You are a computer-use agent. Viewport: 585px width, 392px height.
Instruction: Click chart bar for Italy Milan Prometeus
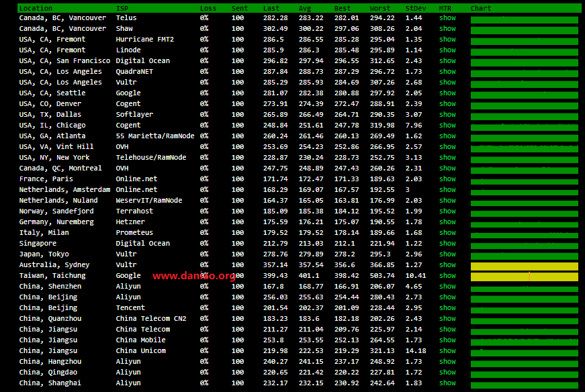click(525, 235)
